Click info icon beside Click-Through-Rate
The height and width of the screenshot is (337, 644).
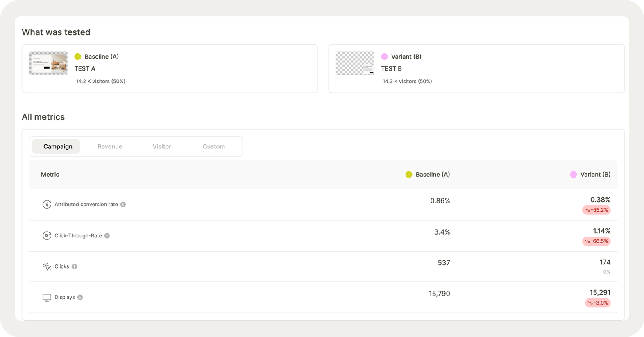[x=107, y=236]
